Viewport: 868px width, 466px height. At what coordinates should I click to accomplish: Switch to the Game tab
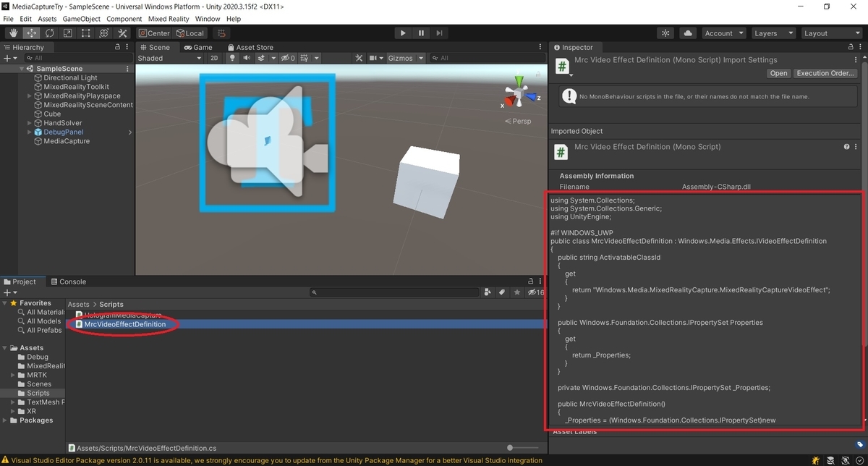(197, 47)
